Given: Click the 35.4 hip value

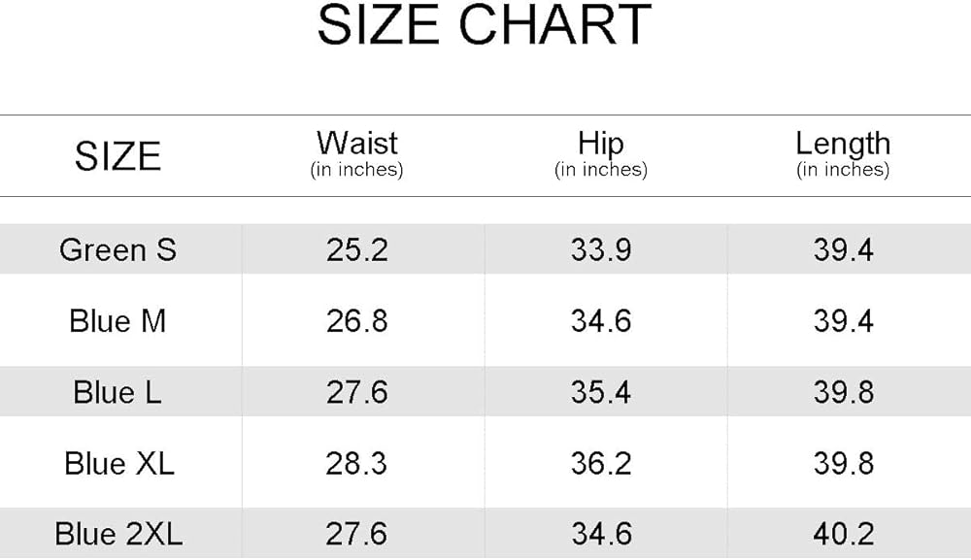Looking at the screenshot, I should [x=601, y=392].
